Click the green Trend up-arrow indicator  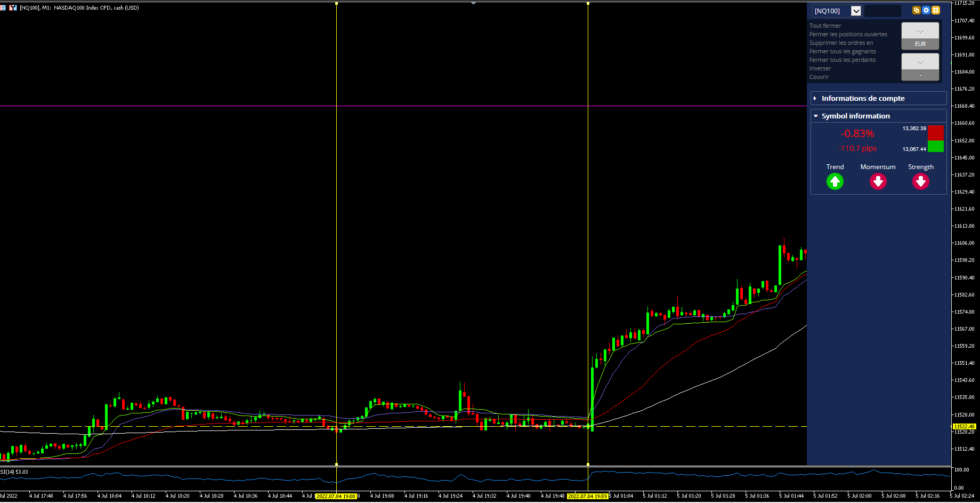835,182
